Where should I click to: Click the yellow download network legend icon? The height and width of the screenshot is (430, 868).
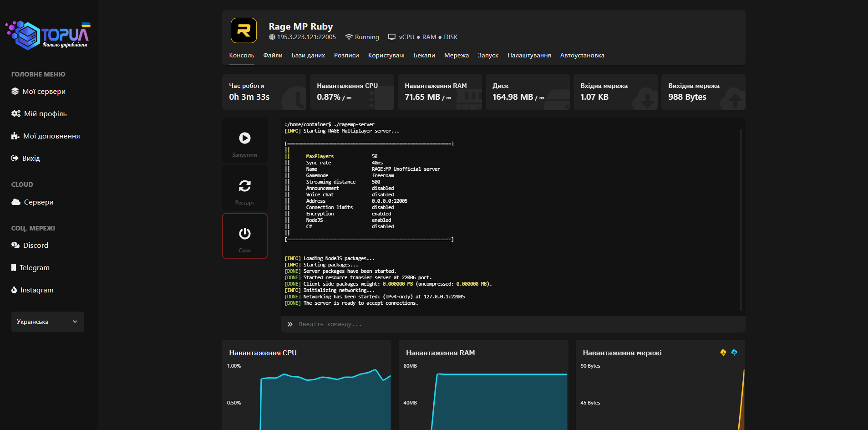coord(723,353)
